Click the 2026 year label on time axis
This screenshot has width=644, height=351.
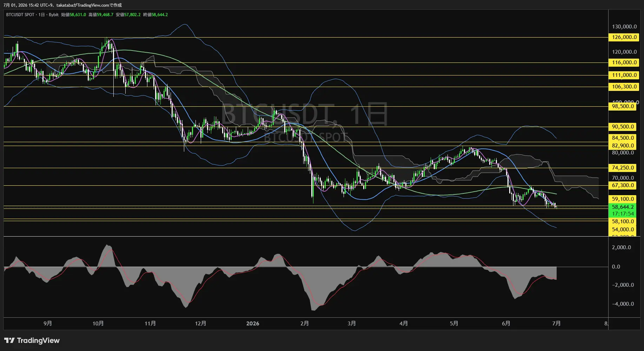point(253,323)
